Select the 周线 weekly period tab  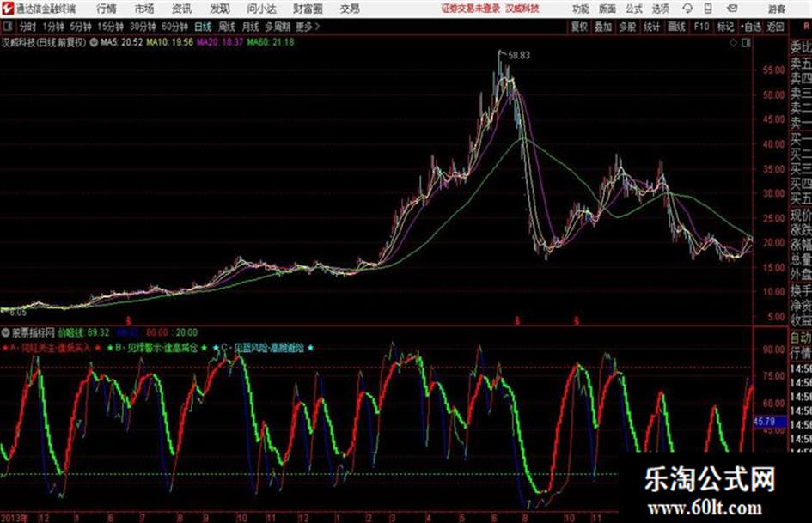coord(227,27)
